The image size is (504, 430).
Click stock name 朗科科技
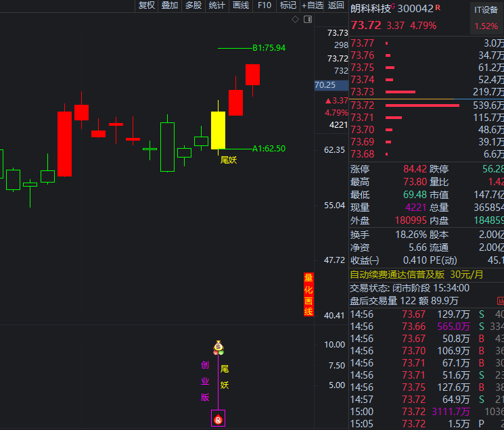pyautogui.click(x=370, y=9)
